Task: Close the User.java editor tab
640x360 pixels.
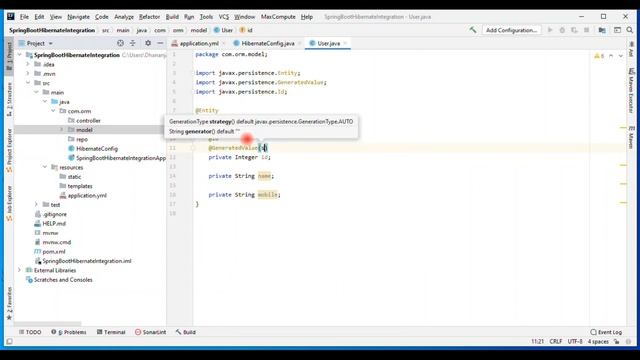Action: 345,43
